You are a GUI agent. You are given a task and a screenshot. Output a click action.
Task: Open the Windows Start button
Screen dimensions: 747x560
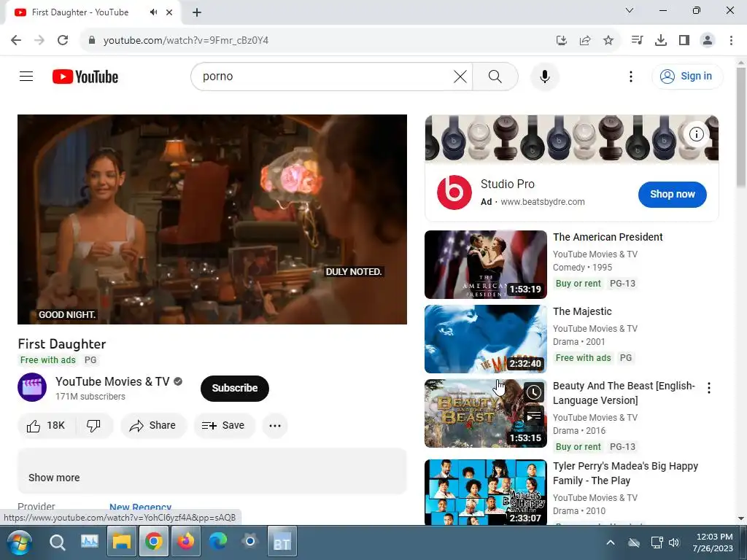point(20,542)
